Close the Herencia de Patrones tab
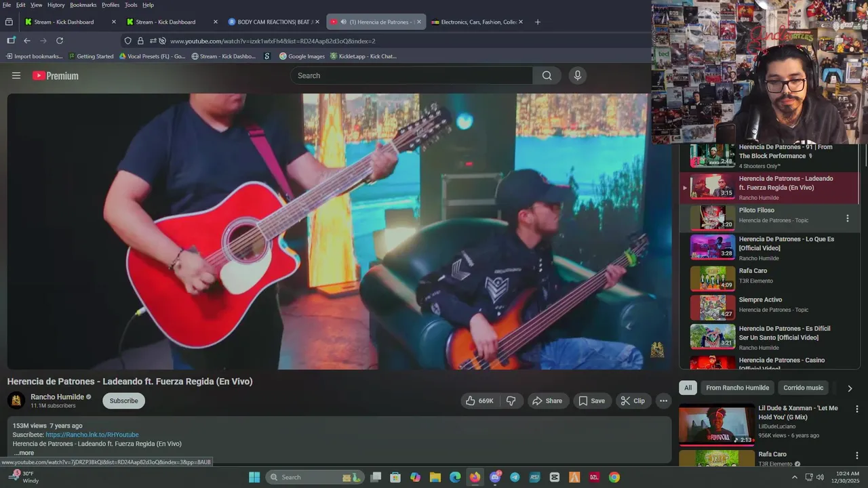The image size is (868, 488). tap(418, 22)
